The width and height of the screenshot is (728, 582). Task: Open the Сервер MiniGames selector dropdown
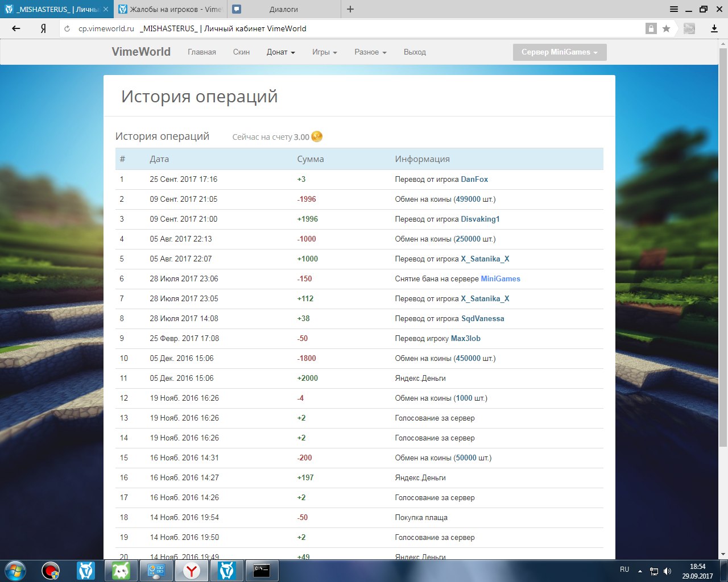[560, 52]
